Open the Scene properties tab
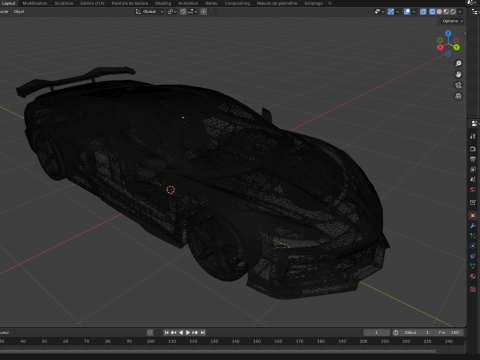 coord(473,179)
